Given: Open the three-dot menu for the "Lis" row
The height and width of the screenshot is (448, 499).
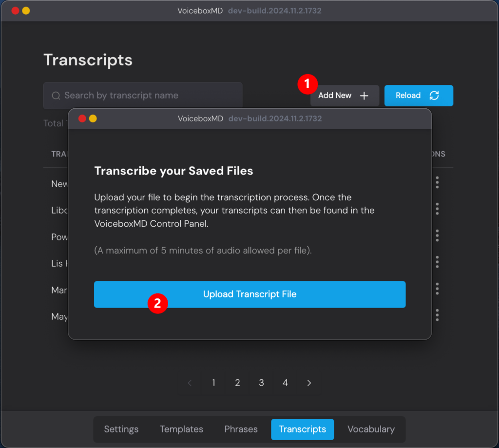Looking at the screenshot, I should (437, 262).
